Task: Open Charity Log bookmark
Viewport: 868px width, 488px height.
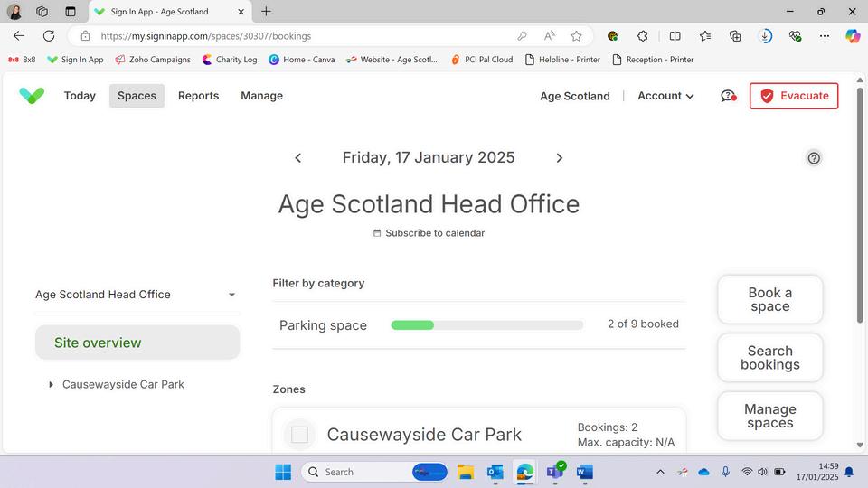Action: pyautogui.click(x=230, y=60)
